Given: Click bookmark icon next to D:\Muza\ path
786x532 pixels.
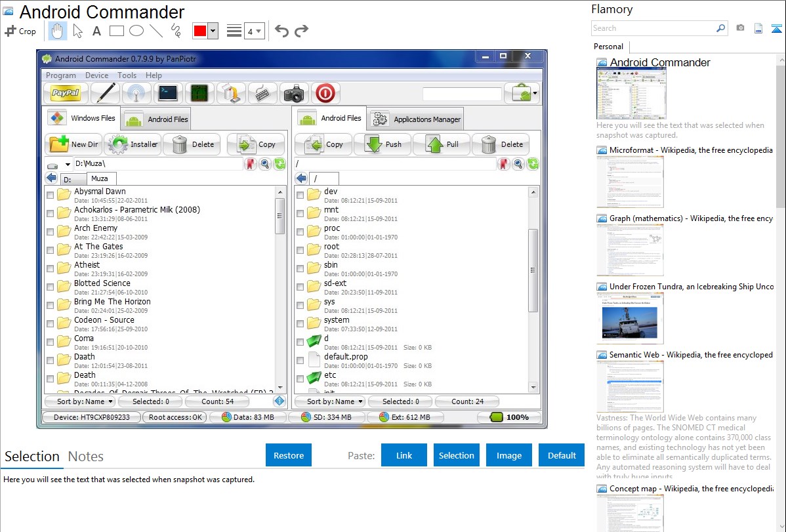Looking at the screenshot, I should pyautogui.click(x=250, y=163).
